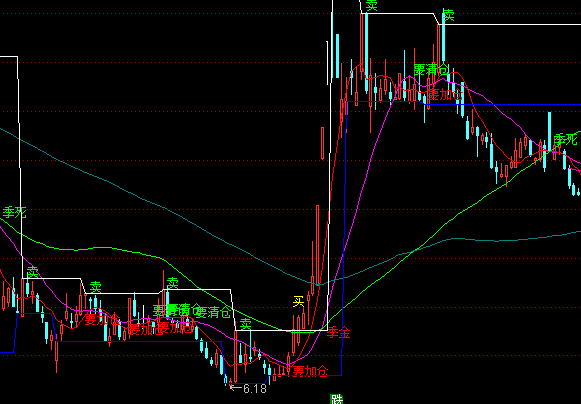Select the tall cyan candle beneath the topmost 卖
This screenshot has height=404, width=581.
(x=366, y=52)
